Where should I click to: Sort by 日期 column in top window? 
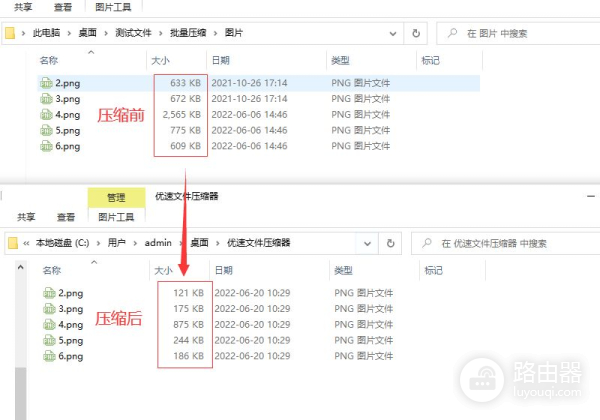pyautogui.click(x=221, y=60)
